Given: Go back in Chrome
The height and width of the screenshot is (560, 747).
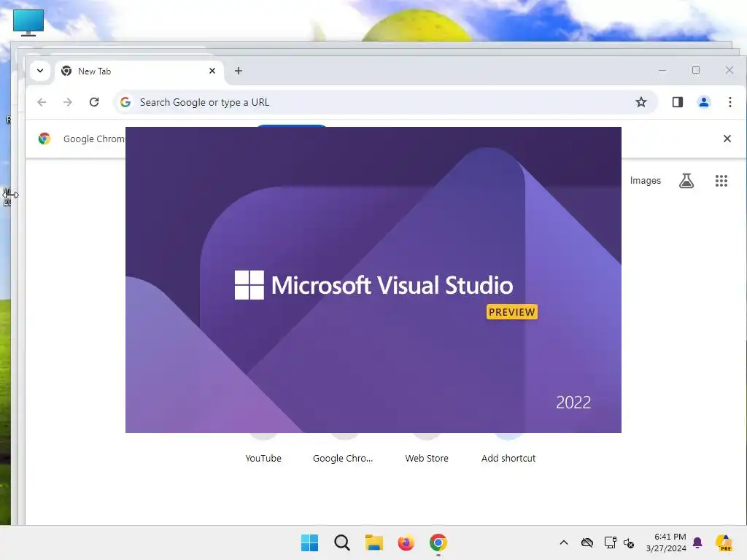Looking at the screenshot, I should click(x=42, y=102).
